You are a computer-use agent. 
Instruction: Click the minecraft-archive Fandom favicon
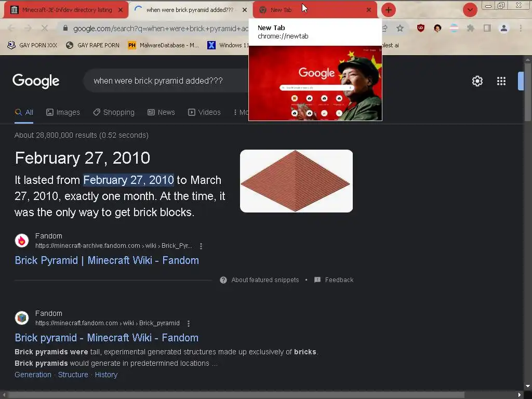22,241
